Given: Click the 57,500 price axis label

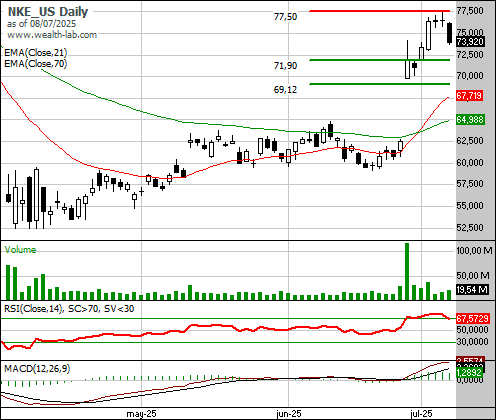Looking at the screenshot, I should click(x=470, y=184).
